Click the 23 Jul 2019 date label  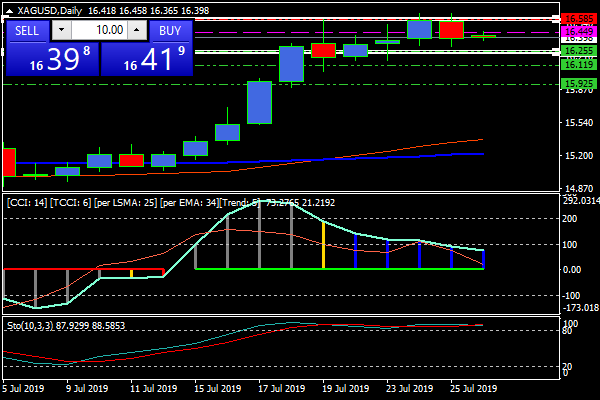pos(409,389)
